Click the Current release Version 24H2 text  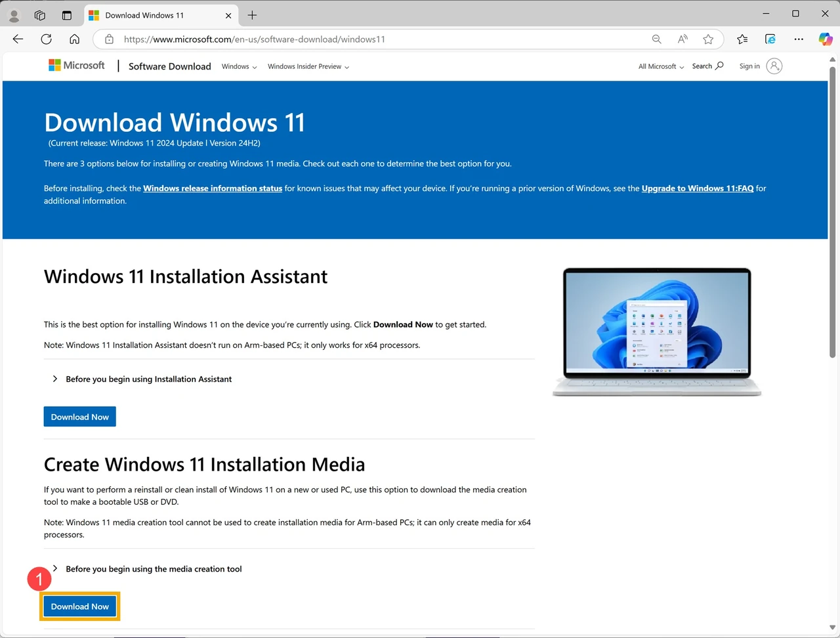(x=154, y=143)
